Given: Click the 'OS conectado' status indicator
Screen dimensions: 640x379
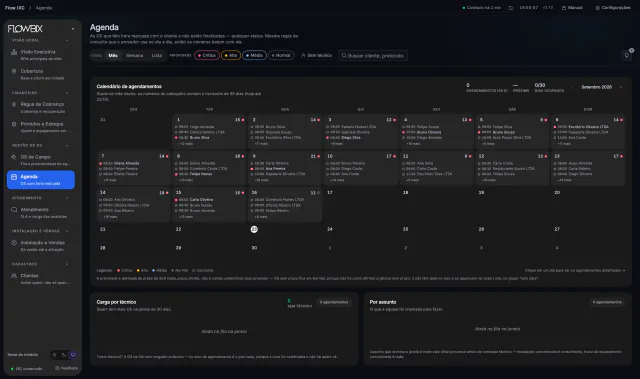Looking at the screenshot, I should click(x=27, y=368).
